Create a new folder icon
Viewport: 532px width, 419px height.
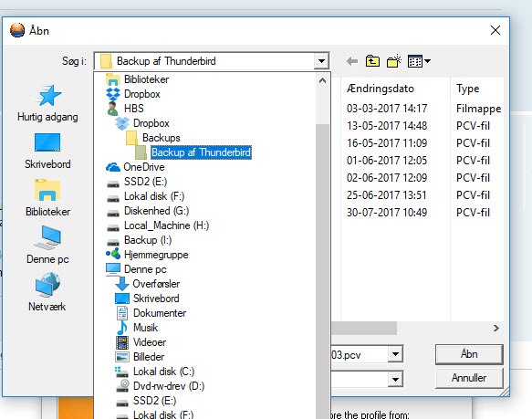click(x=393, y=61)
